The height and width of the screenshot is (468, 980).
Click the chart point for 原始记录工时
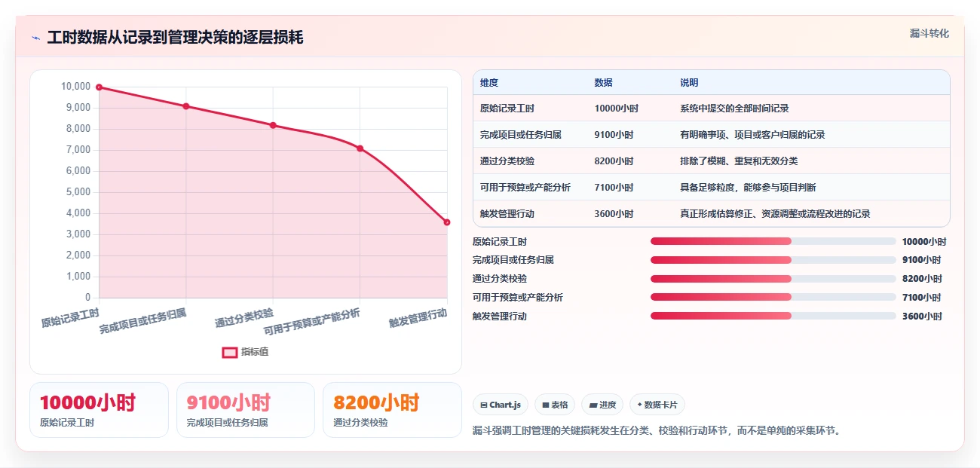pos(99,87)
